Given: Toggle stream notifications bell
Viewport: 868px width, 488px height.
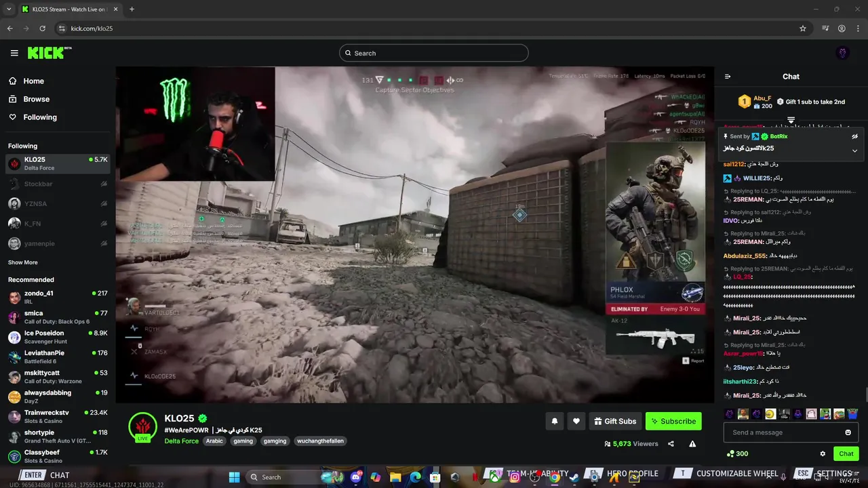Looking at the screenshot, I should [x=554, y=421].
